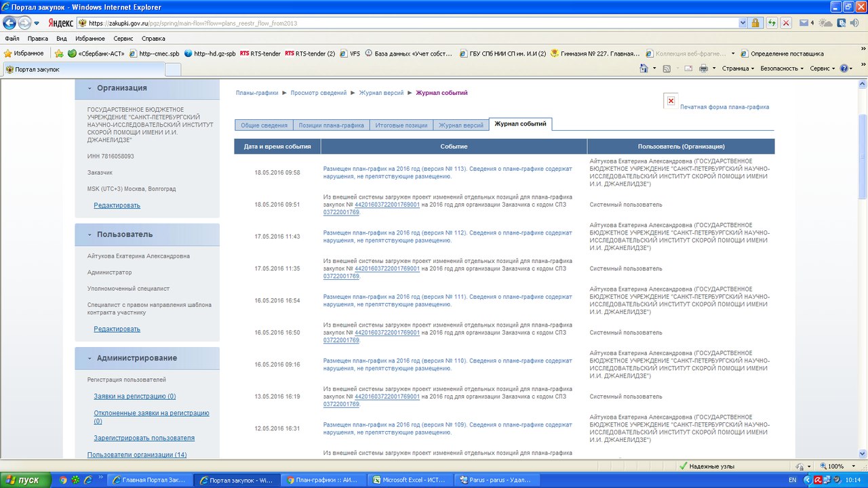Open Печатная форма плана-графика link
Image resolution: width=868 pixels, height=488 pixels.
(724, 107)
